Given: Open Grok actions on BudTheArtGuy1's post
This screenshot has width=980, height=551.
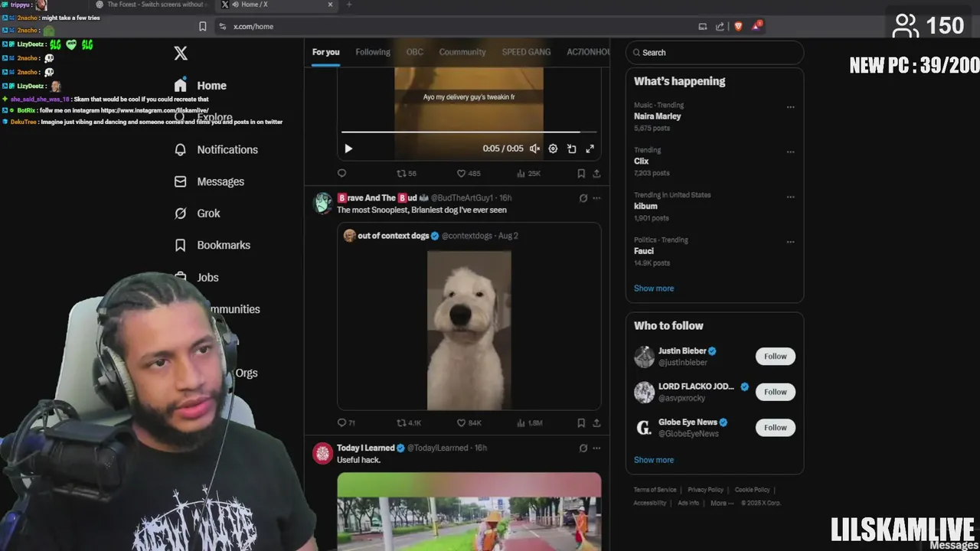Looking at the screenshot, I should tap(583, 198).
